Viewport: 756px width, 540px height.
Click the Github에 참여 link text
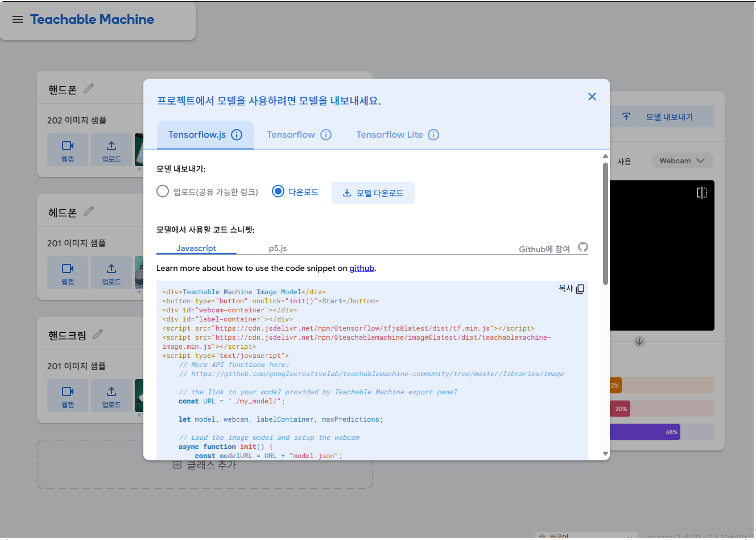coord(544,249)
